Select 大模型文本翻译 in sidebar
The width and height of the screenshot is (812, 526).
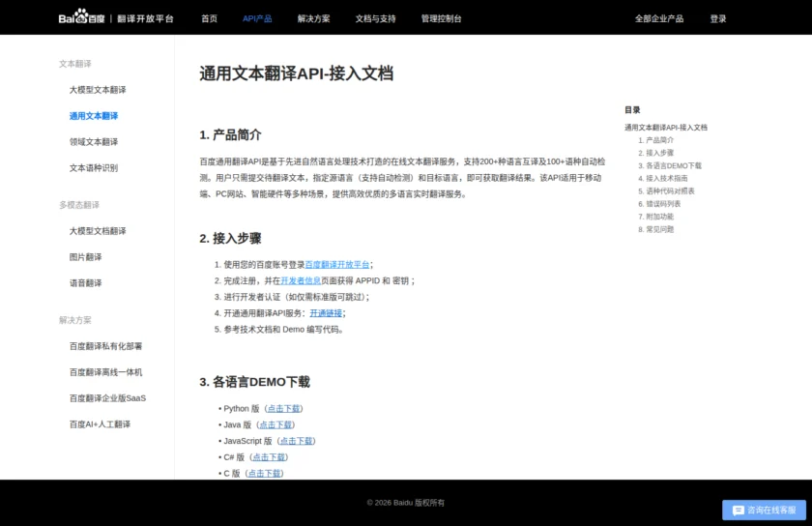[98, 90]
